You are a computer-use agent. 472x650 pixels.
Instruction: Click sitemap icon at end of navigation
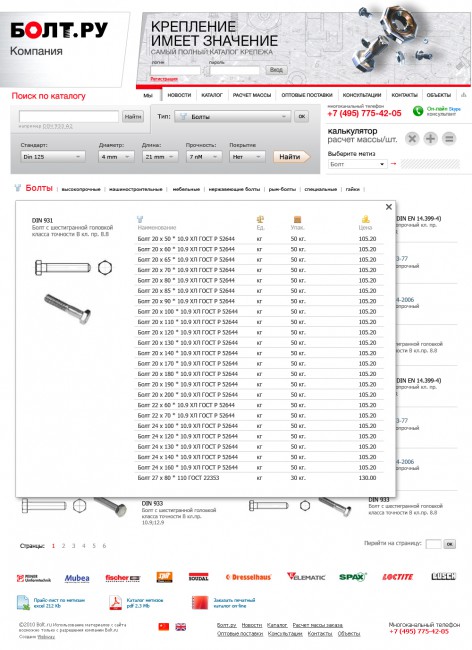pos(464,95)
